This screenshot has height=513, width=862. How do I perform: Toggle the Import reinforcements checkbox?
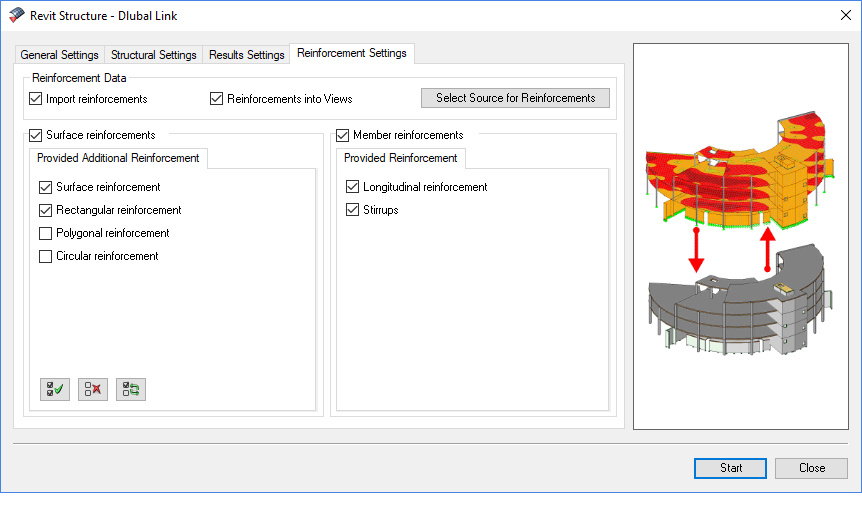pos(36,99)
